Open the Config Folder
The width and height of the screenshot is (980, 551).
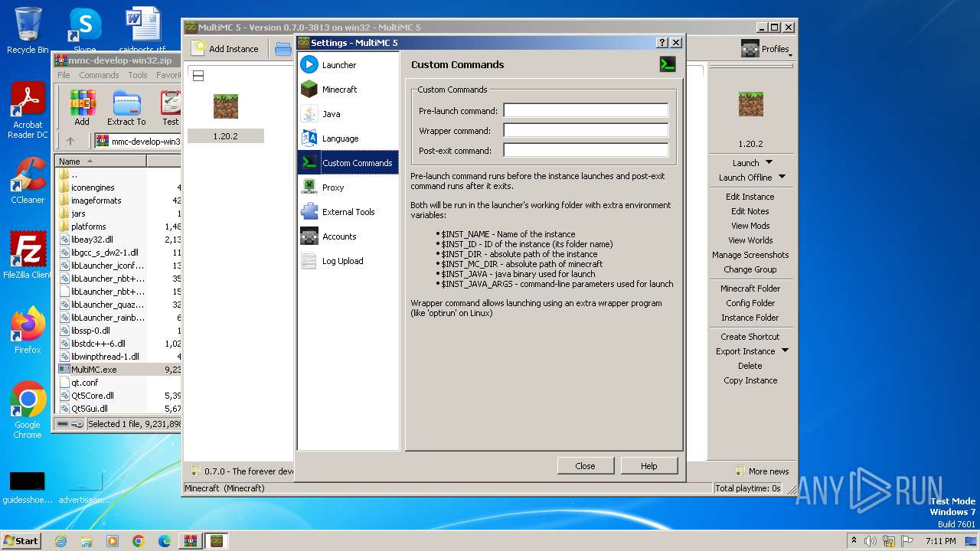click(x=750, y=303)
